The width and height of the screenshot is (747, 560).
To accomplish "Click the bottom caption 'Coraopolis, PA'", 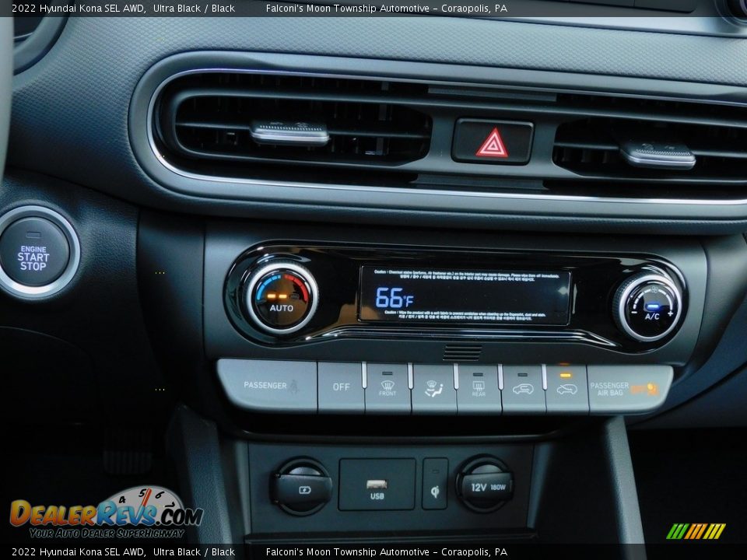I will click(x=474, y=552).
